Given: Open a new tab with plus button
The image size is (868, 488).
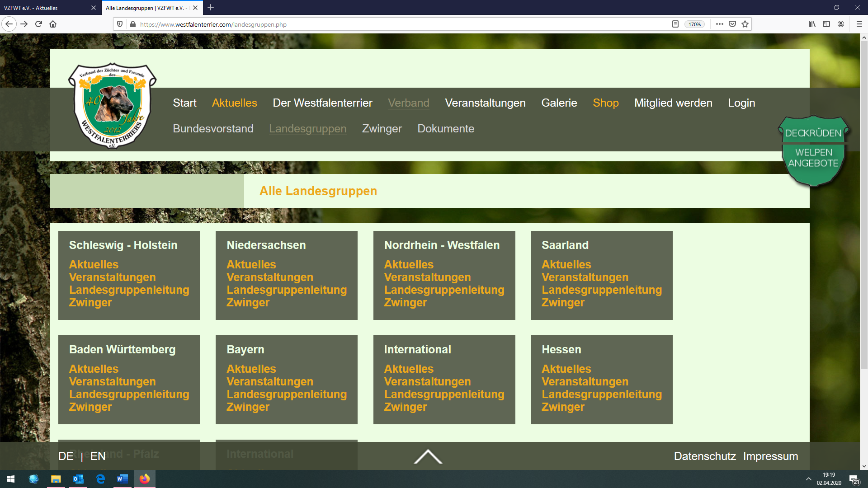Looking at the screenshot, I should pos(211,8).
